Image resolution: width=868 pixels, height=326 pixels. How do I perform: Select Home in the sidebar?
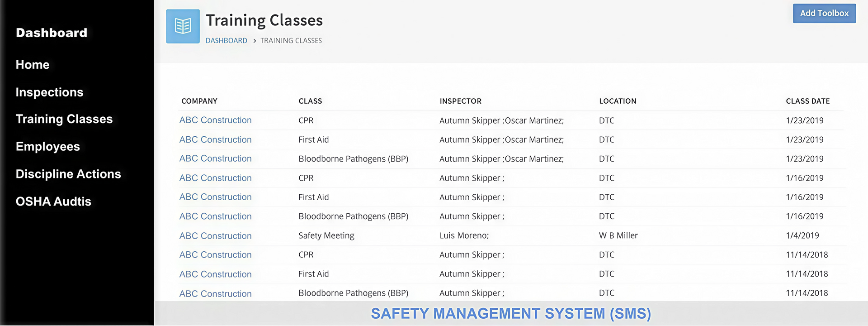(33, 65)
